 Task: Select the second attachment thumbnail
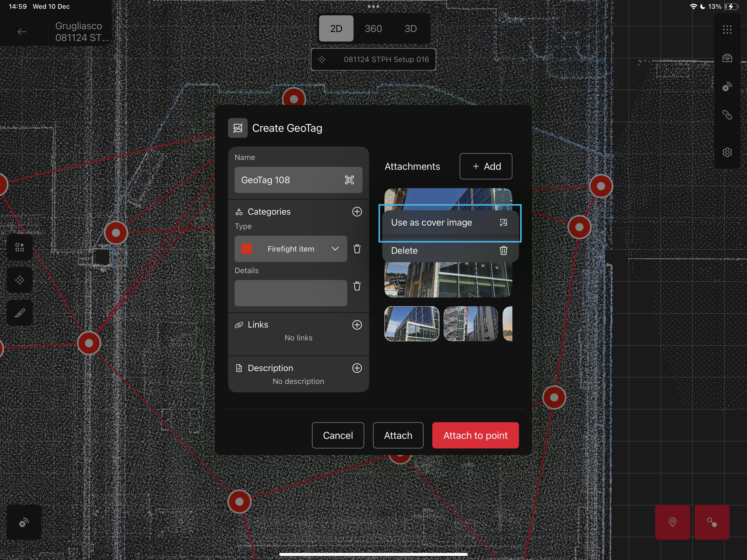[x=470, y=324]
